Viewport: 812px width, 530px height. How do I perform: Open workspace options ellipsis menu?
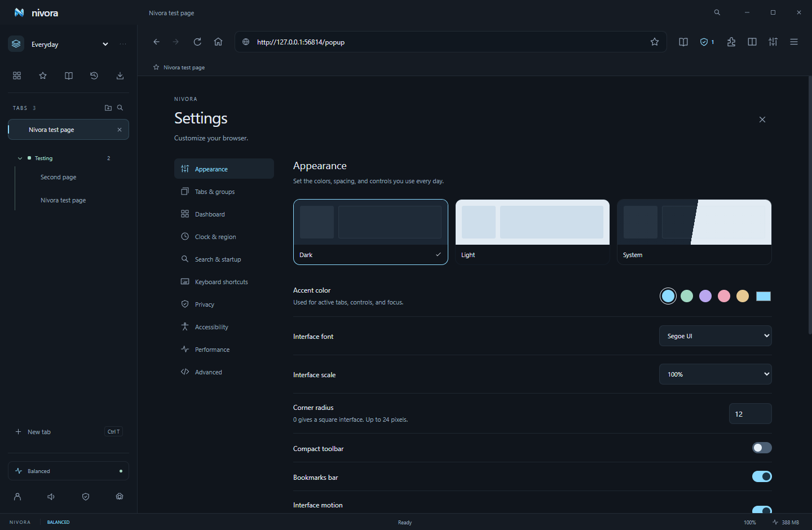(123, 44)
